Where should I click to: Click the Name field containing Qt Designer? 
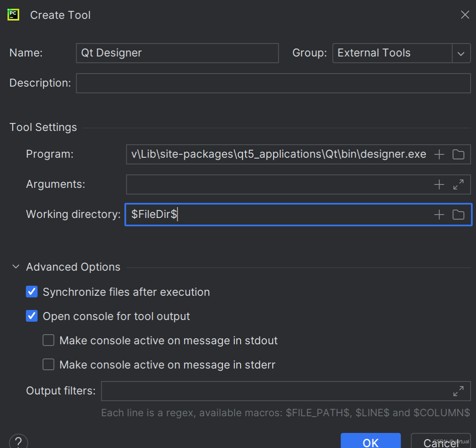(x=177, y=53)
